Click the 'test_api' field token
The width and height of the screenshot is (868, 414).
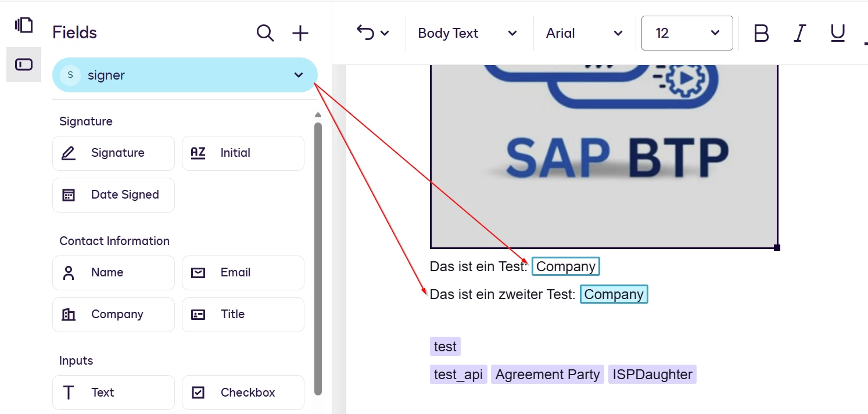458,375
